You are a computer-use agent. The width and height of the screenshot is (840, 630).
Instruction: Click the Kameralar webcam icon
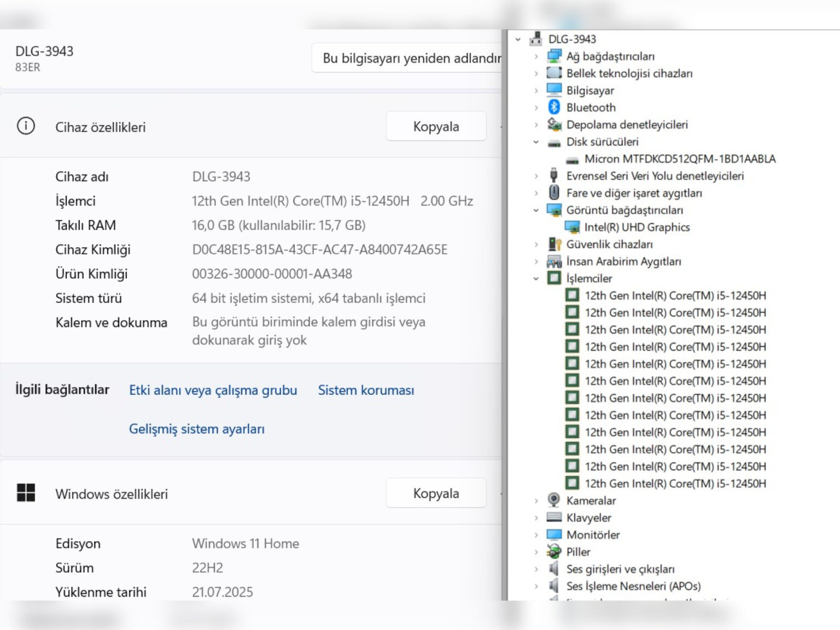[x=554, y=500]
